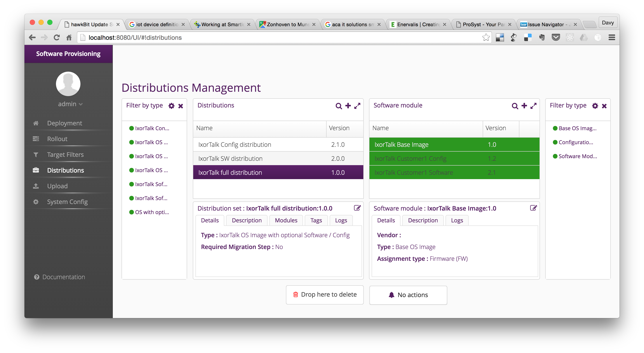Add a new distribution with plus icon
Image resolution: width=644 pixels, height=353 pixels.
tap(348, 106)
